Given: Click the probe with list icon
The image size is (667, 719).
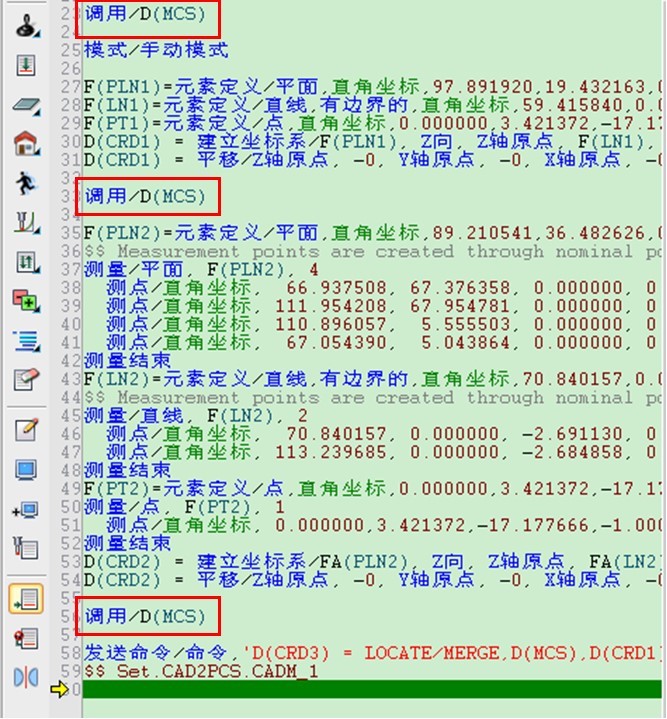Looking at the screenshot, I should coord(25,547).
